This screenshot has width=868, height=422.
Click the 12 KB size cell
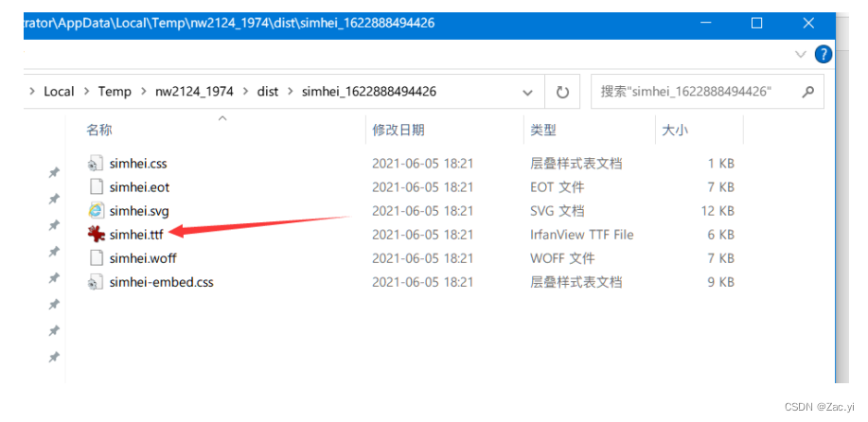click(x=719, y=211)
